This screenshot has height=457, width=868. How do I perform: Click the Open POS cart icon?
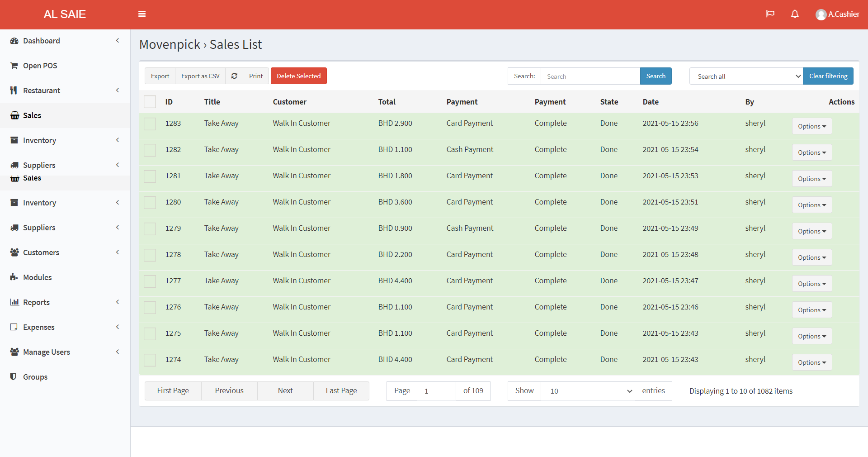pos(14,66)
